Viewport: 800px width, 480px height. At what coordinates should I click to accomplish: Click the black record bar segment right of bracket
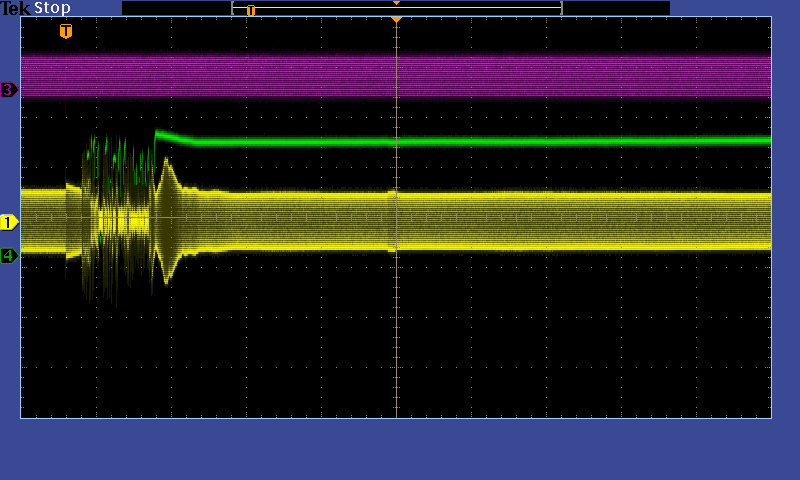pos(616,8)
